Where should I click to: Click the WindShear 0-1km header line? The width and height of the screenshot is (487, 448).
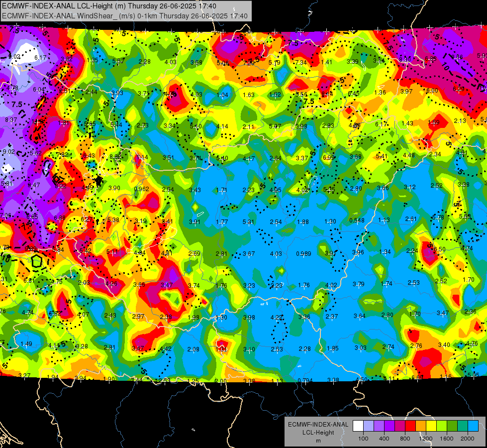pos(124,16)
